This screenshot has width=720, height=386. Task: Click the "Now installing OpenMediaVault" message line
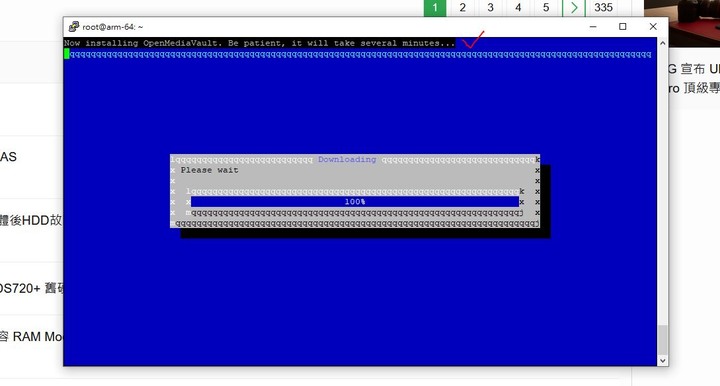pos(259,43)
